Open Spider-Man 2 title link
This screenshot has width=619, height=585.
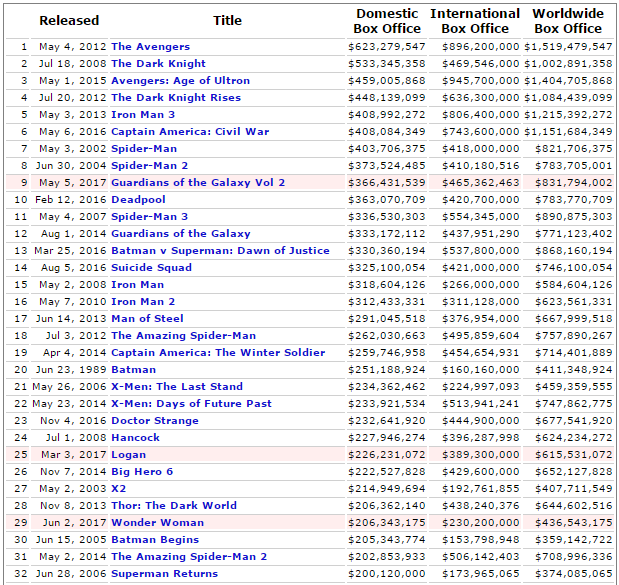[149, 165]
